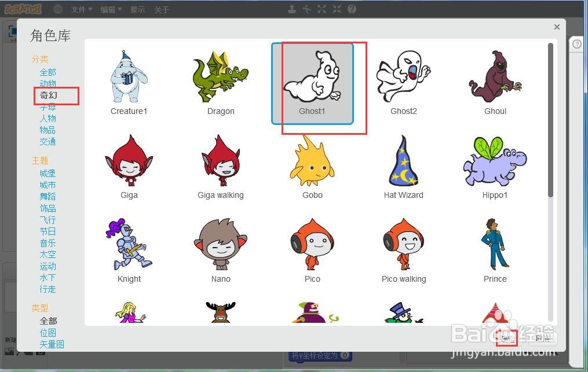Select the Creature1 sprite thumbnail
Image resolution: width=588 pixels, height=372 pixels.
click(x=129, y=83)
